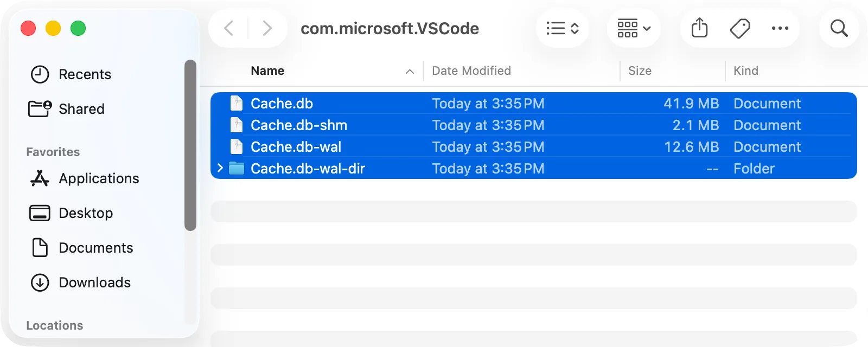
Task: Click the Applications icon in sidebar
Action: point(40,178)
